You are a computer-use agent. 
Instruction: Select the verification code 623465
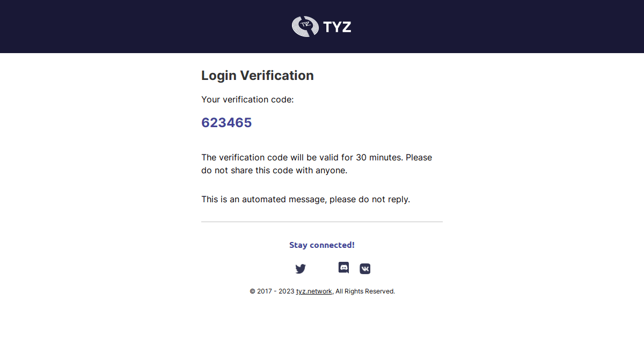click(226, 122)
